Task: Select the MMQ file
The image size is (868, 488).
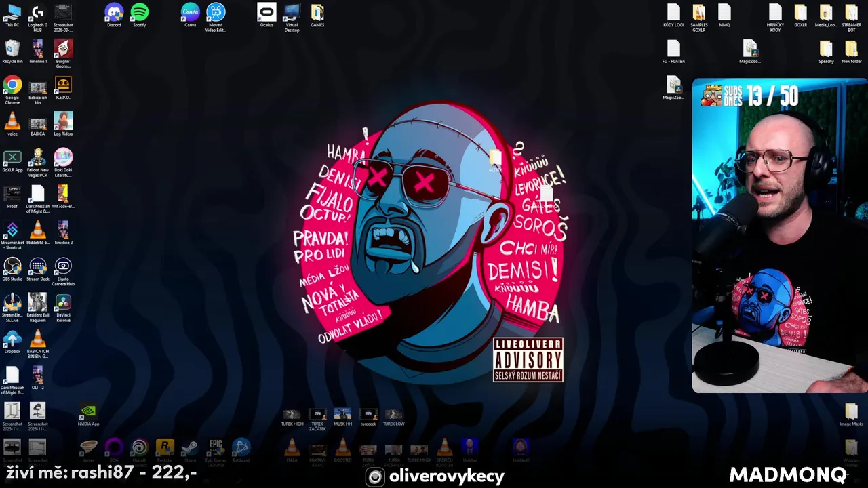Action: pyautogui.click(x=724, y=15)
